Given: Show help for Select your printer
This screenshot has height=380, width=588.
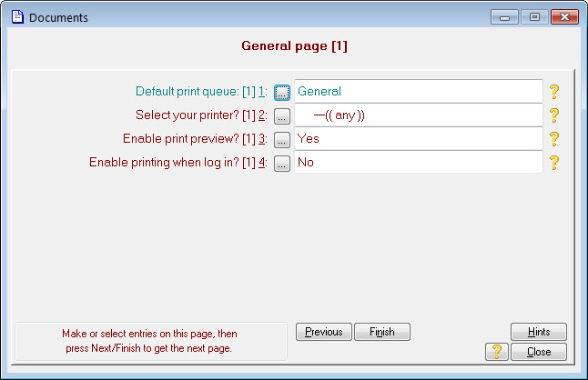Looking at the screenshot, I should click(x=554, y=115).
